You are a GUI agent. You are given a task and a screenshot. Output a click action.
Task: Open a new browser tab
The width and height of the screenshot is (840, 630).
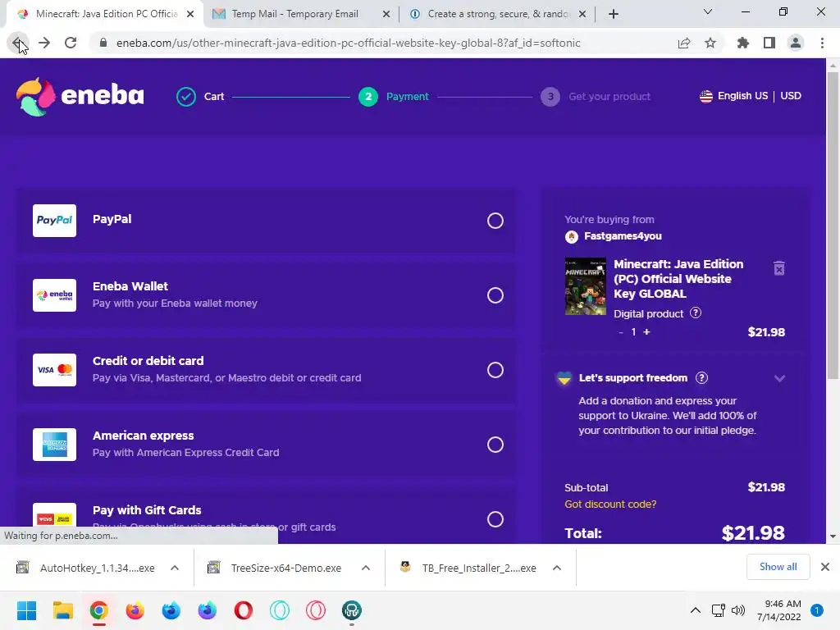(614, 14)
